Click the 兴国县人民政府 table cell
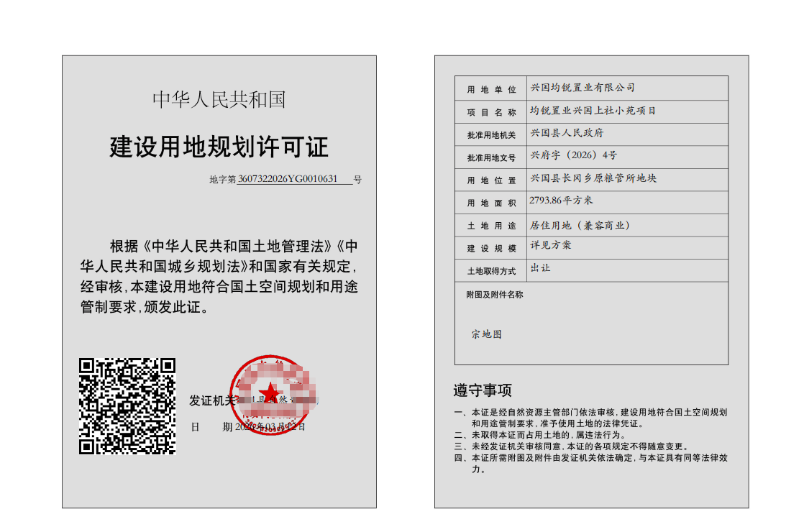This screenshot has width=804, height=532. pyautogui.click(x=567, y=133)
